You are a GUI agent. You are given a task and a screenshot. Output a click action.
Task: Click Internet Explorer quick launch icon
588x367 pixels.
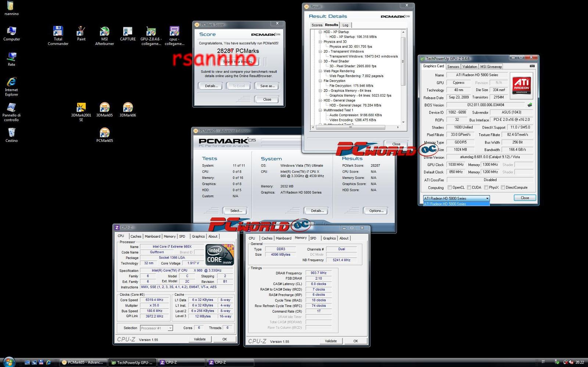coord(48,362)
